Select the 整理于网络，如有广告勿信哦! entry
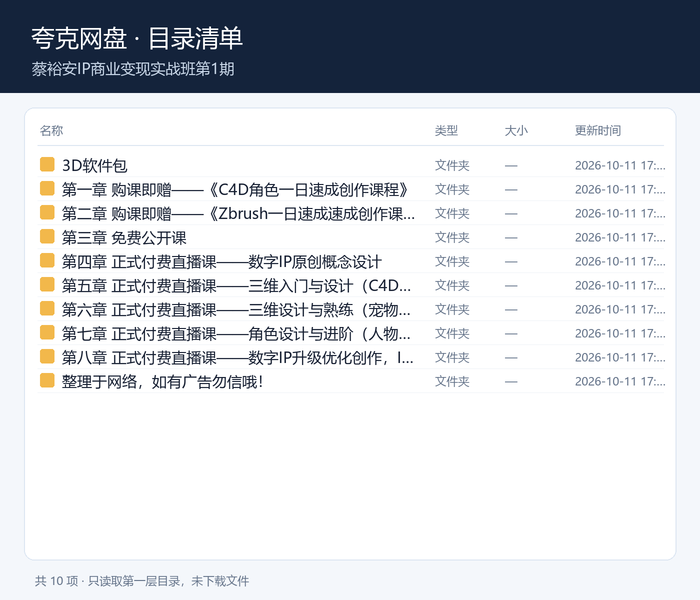The width and height of the screenshot is (700, 600). tap(162, 381)
